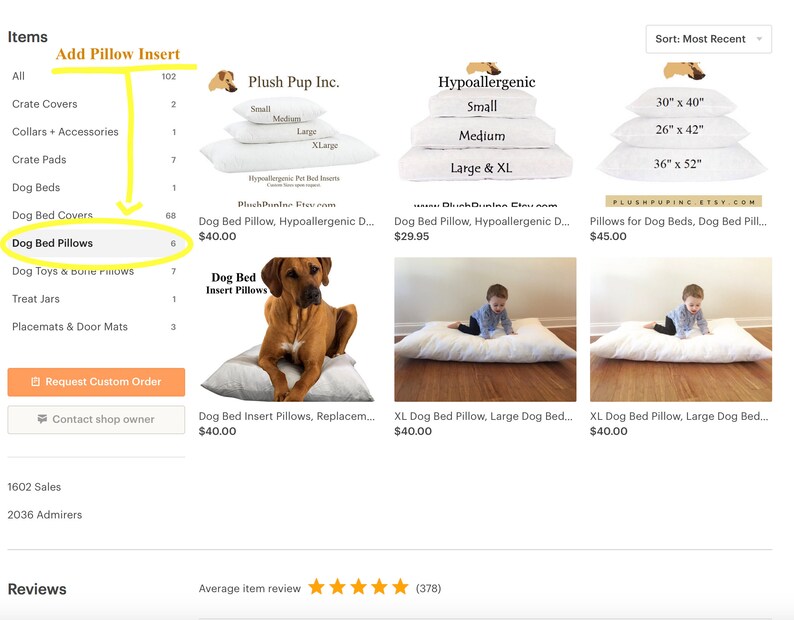Click the Request Custom Order button
Screen dimensions: 794x620
pyautogui.click(x=96, y=382)
